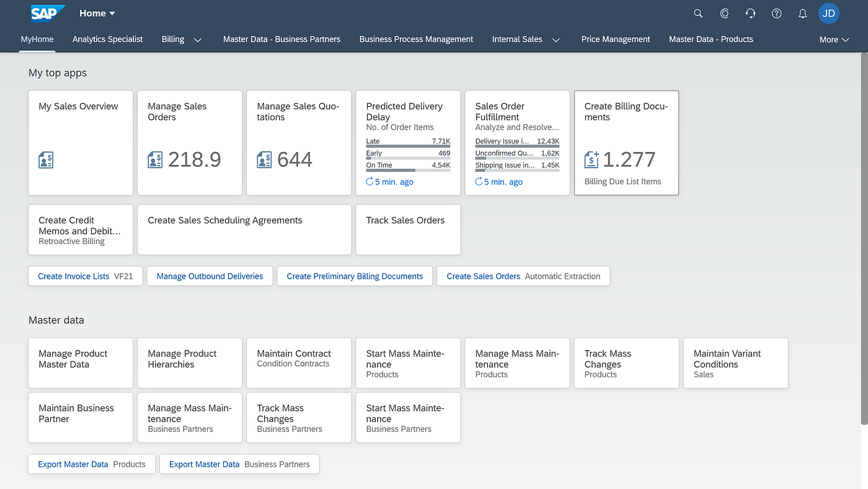Click the Late 7,71K progress bar
The height and width of the screenshot is (489, 868).
pos(408,146)
